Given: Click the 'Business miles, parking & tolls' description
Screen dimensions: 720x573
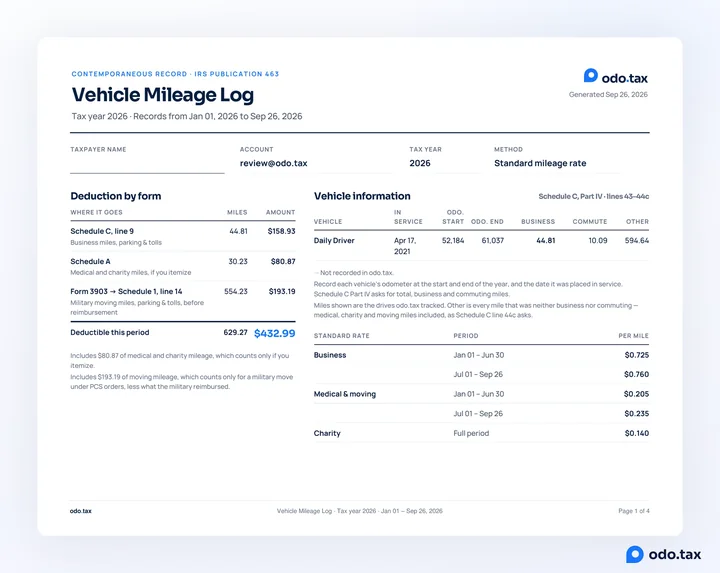Looking at the screenshot, I should (x=116, y=242).
